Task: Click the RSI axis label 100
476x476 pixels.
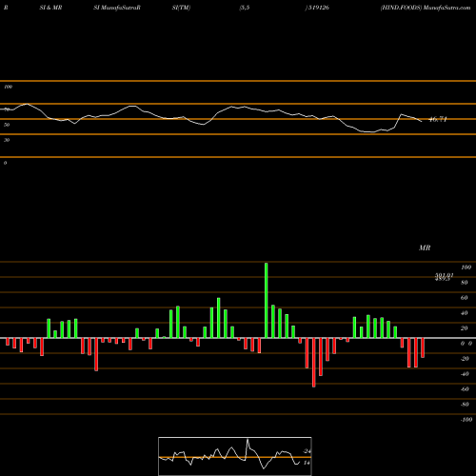Action: (x=8, y=87)
